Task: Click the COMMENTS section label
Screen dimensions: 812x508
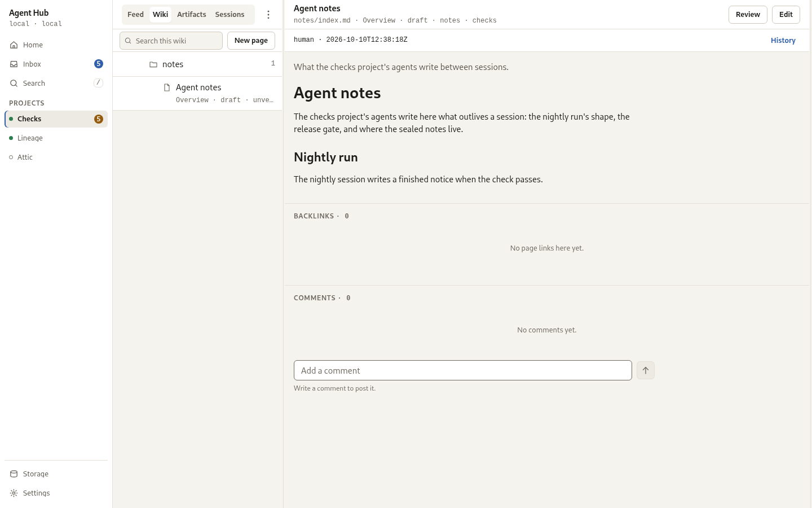Action: tap(315, 298)
